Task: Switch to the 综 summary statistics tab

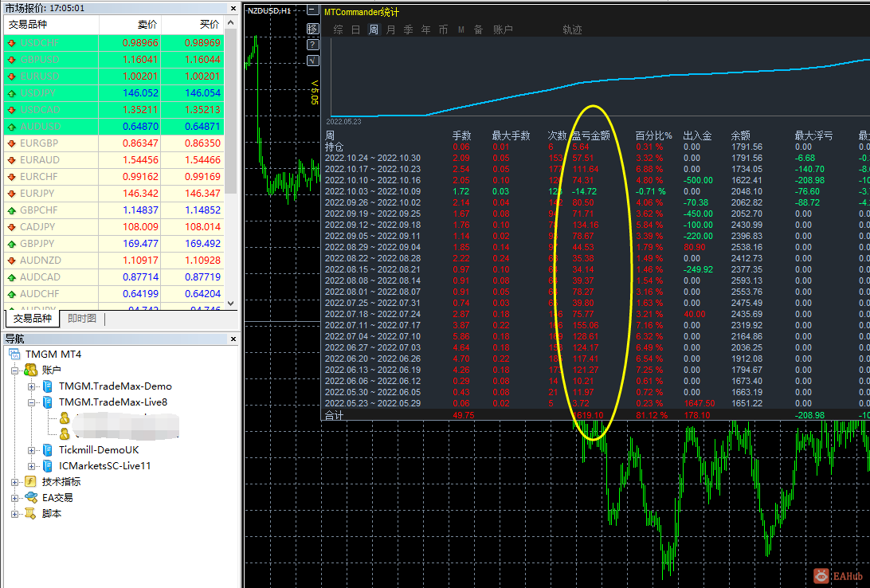Action: [339, 29]
